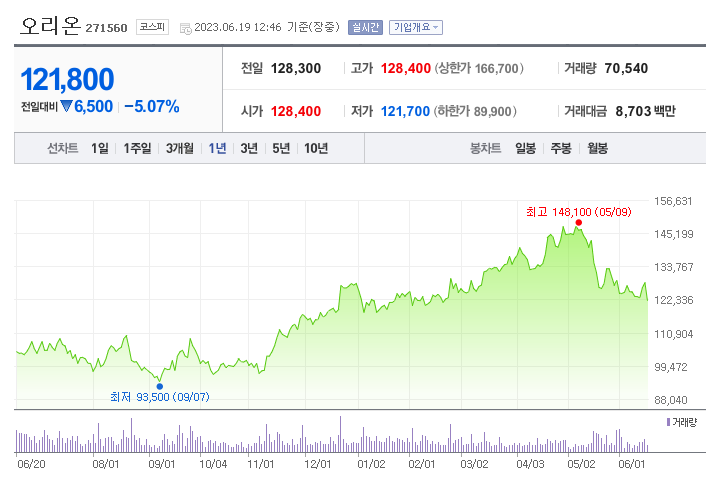The height and width of the screenshot is (477, 706).
Task: Click the 11/01 date axis label
Action: pos(261,464)
